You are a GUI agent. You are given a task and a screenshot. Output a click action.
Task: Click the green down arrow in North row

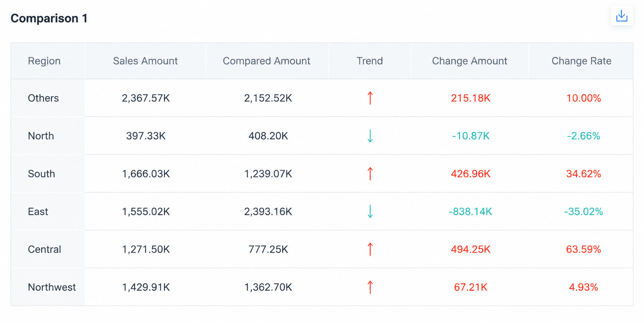tap(370, 136)
